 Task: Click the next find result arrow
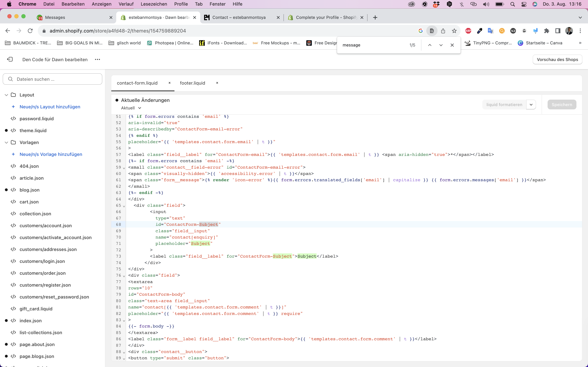pyautogui.click(x=441, y=45)
